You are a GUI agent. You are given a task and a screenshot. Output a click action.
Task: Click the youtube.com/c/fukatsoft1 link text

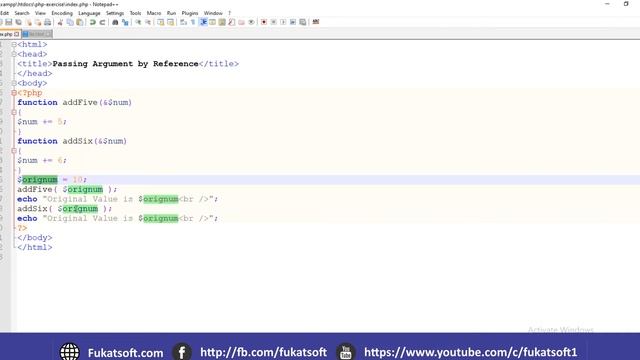[x=471, y=352]
